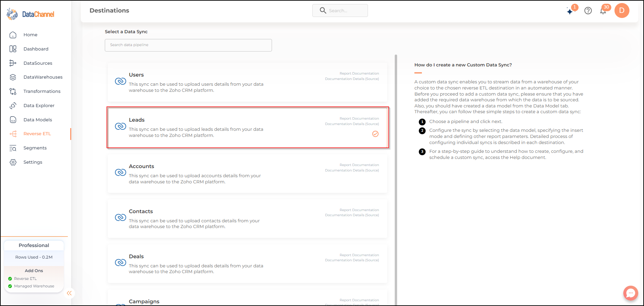Navigate to DataSources
Viewport: 644px width, 306px height.
[38, 63]
